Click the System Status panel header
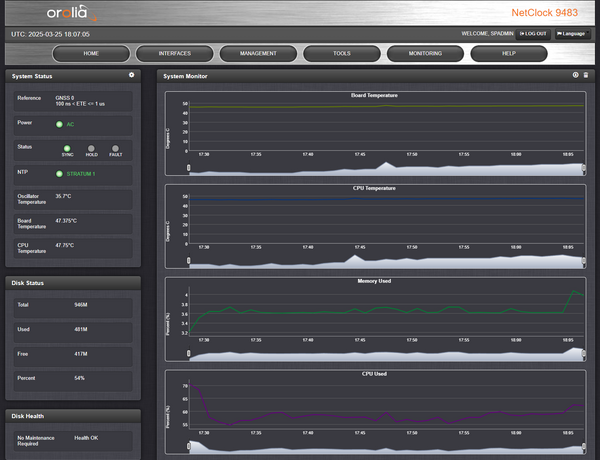Screen dimensions: 600x460 pos(73,76)
